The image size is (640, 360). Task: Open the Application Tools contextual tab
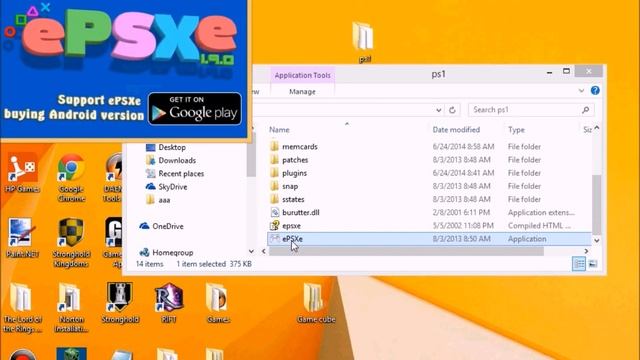pyautogui.click(x=302, y=75)
